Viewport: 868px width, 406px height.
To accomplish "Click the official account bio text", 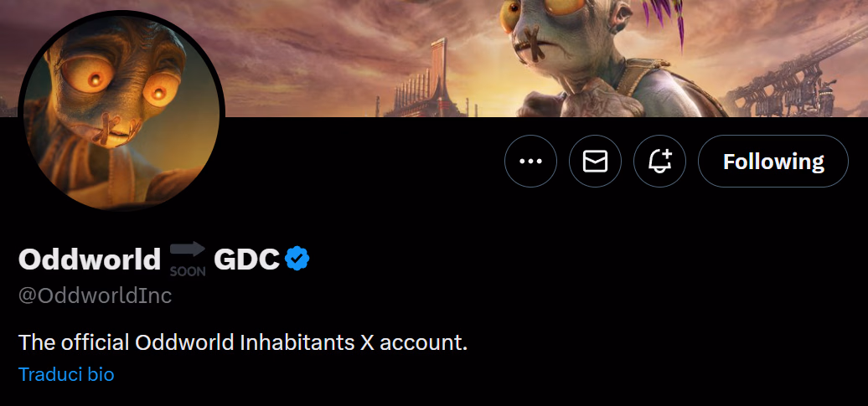I will tap(242, 342).
